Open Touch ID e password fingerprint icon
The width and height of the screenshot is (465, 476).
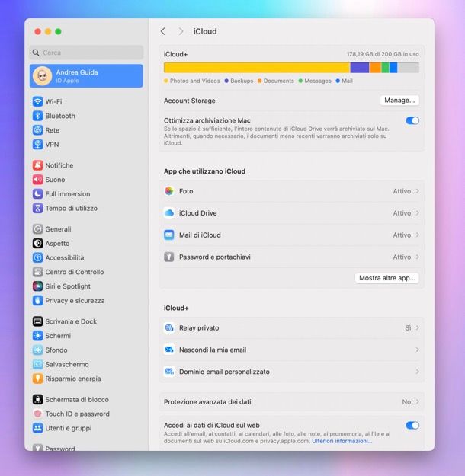(x=37, y=414)
